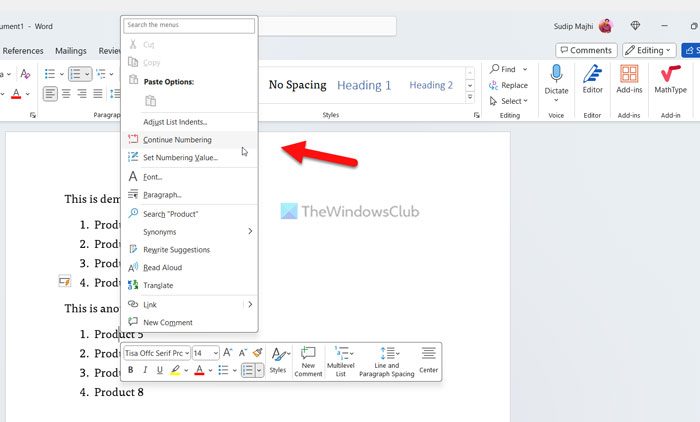
Task: Select Set Numbering Value in the menu
Action: (190, 157)
